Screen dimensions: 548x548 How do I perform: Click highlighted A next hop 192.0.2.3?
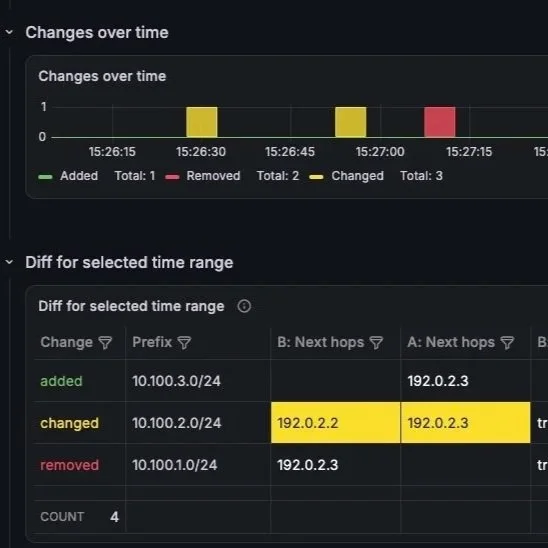(466, 423)
